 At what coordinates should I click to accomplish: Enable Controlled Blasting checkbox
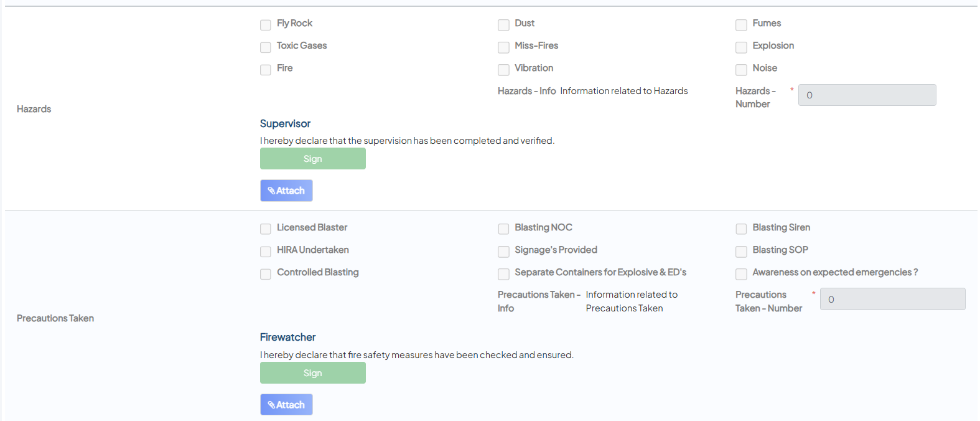(x=266, y=274)
